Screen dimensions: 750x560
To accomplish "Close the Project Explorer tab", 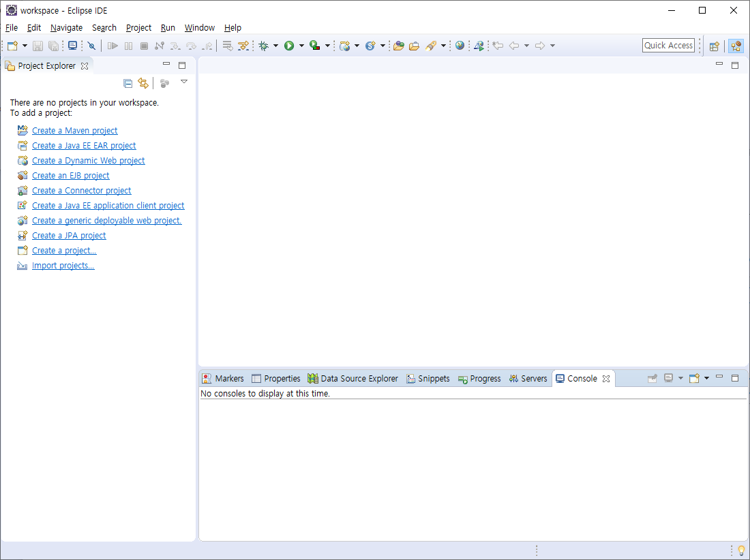I will click(x=85, y=66).
